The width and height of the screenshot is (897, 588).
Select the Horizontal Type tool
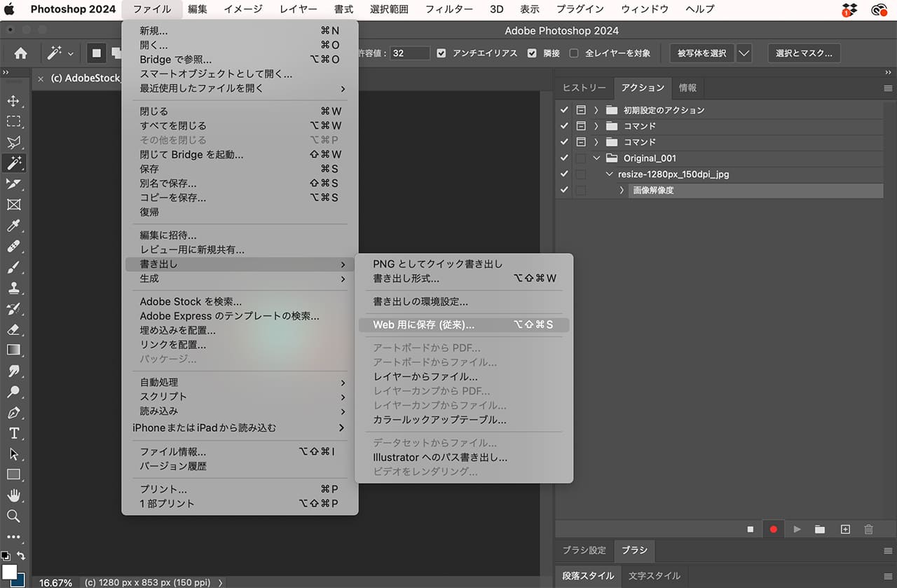pyautogui.click(x=13, y=433)
